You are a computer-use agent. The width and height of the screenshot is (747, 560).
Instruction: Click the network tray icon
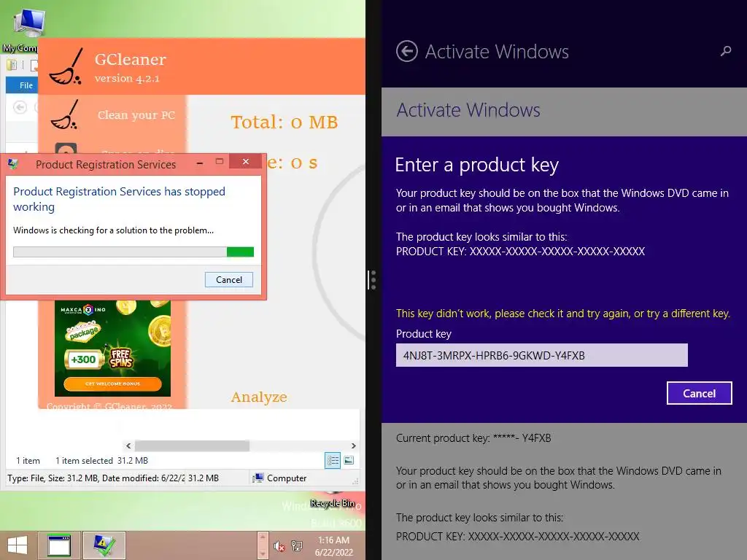coord(297,545)
